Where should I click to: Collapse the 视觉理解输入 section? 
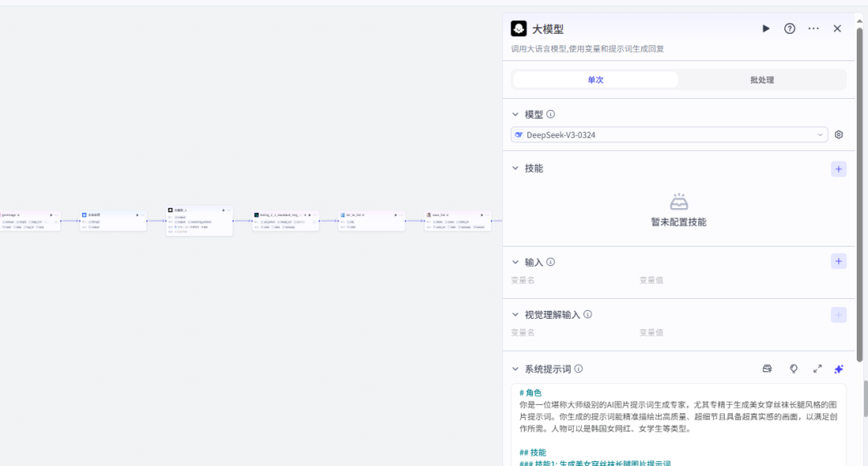[514, 314]
